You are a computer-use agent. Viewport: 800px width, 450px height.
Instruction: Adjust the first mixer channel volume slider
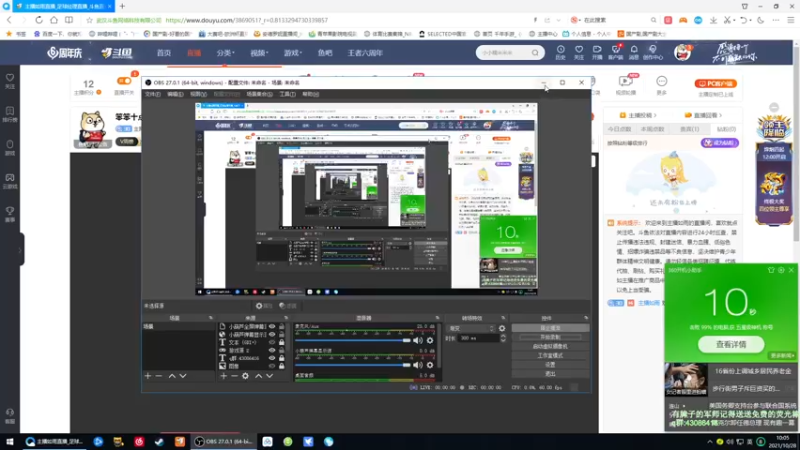(353, 340)
